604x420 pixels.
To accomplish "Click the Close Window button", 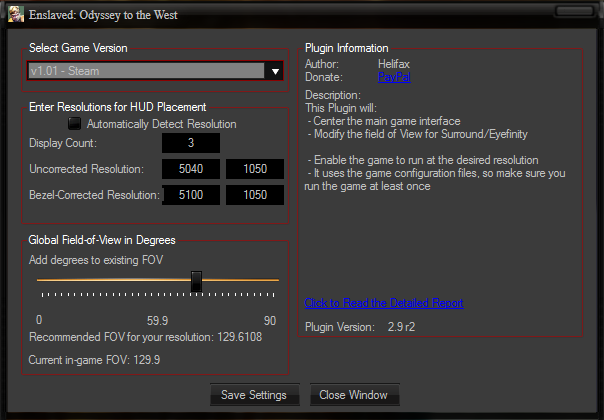I will pyautogui.click(x=354, y=395).
